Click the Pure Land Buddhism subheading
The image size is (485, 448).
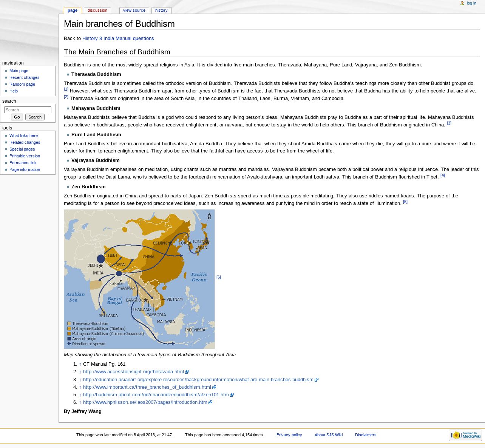point(96,135)
